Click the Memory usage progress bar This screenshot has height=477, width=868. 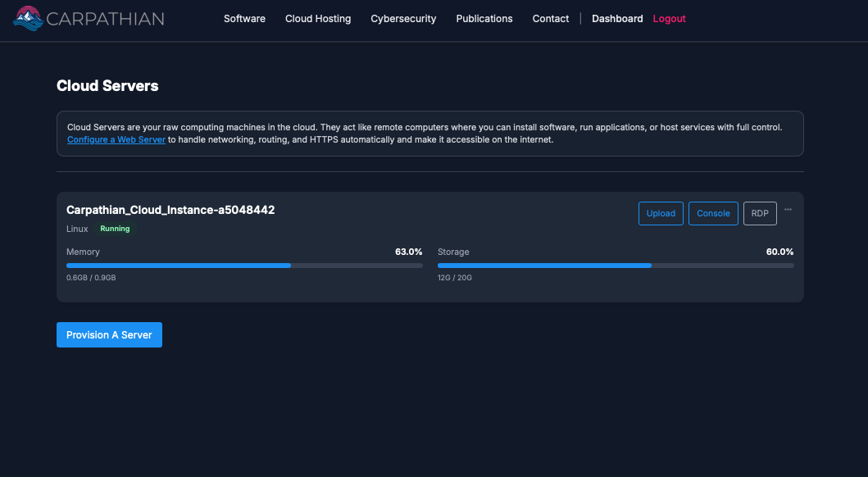tap(244, 265)
